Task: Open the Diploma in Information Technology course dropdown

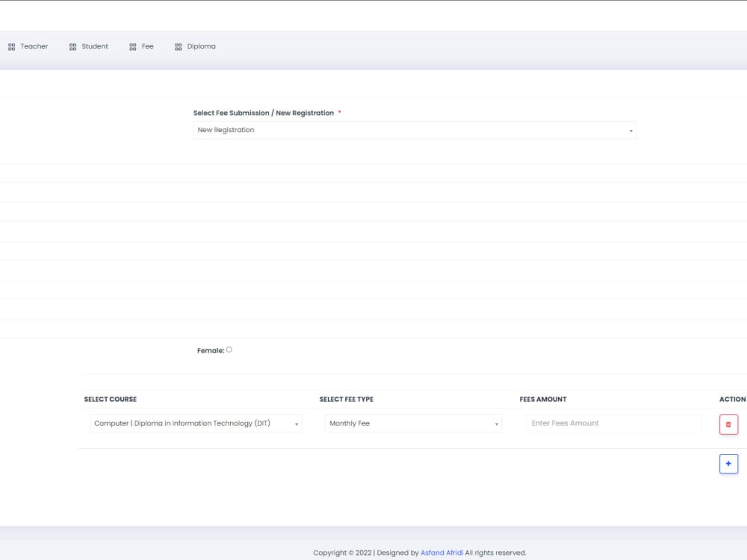Action: pos(194,423)
